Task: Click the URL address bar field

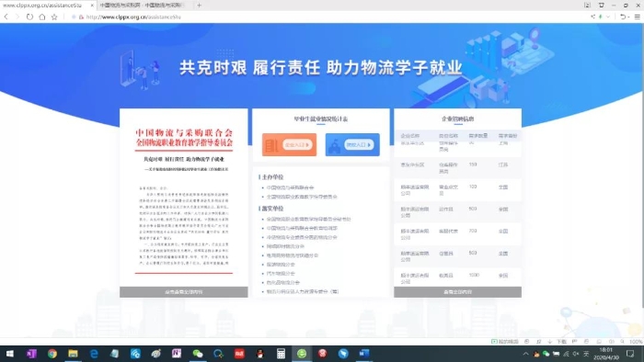Action: coord(328,17)
